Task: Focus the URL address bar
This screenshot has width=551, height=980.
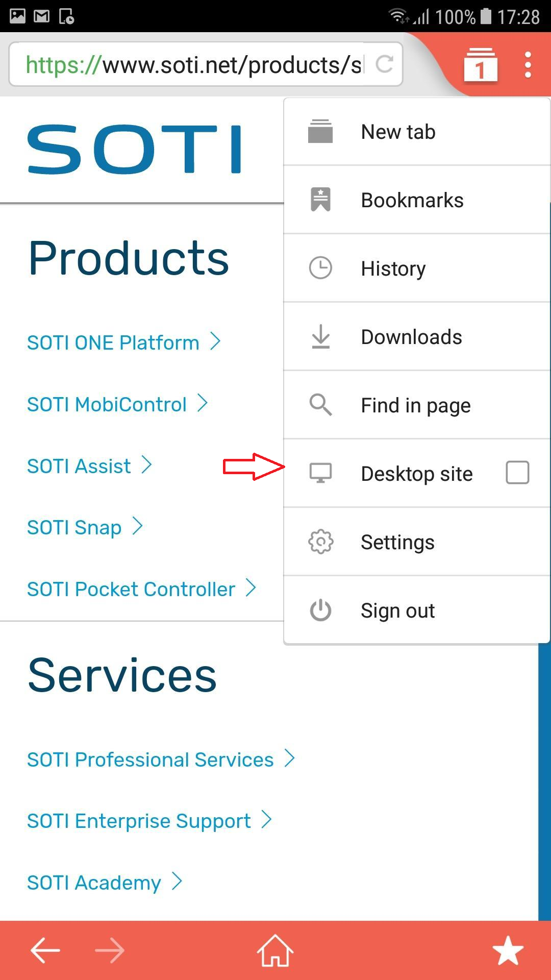Action: click(194, 65)
